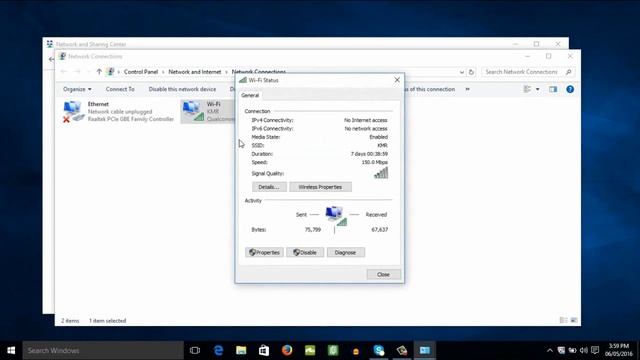Open Windows Store from taskbar

coord(264,350)
